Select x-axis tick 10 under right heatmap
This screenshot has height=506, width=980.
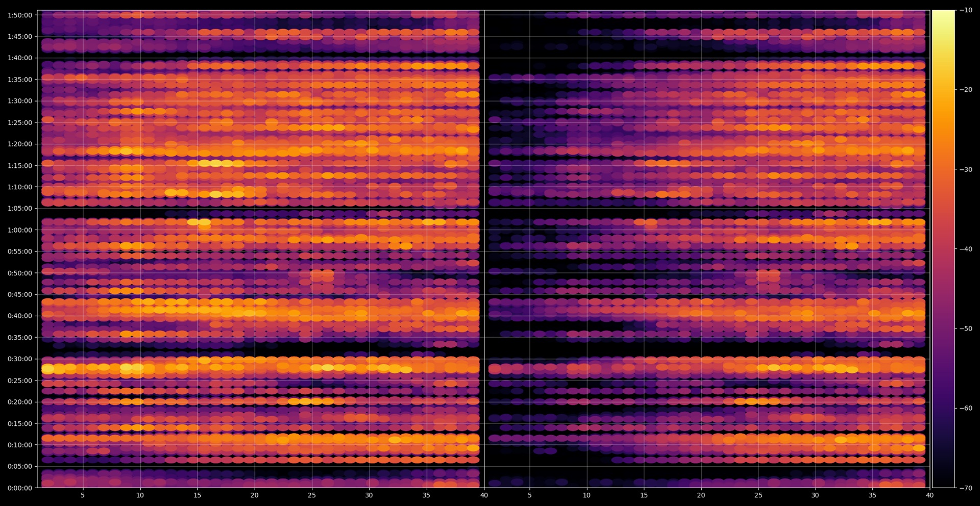click(x=587, y=495)
